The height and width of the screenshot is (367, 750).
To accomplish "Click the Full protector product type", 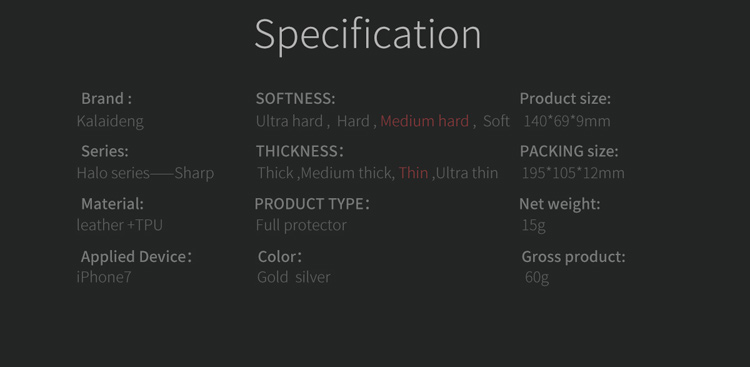I will pos(301,225).
